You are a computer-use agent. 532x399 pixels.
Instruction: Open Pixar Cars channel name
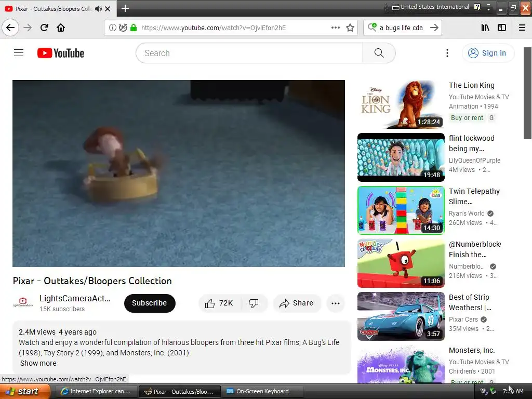(463, 320)
